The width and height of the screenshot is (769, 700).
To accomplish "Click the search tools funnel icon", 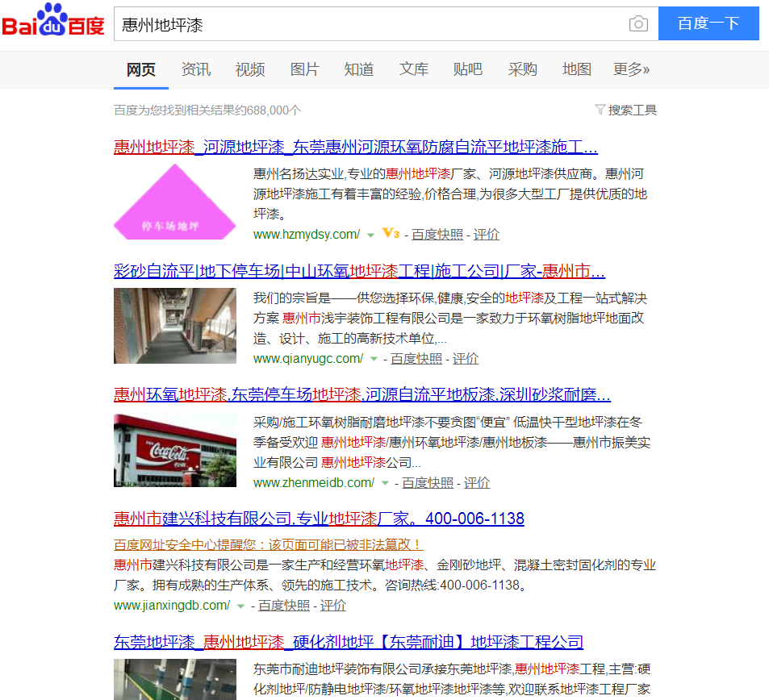I will click(600, 110).
